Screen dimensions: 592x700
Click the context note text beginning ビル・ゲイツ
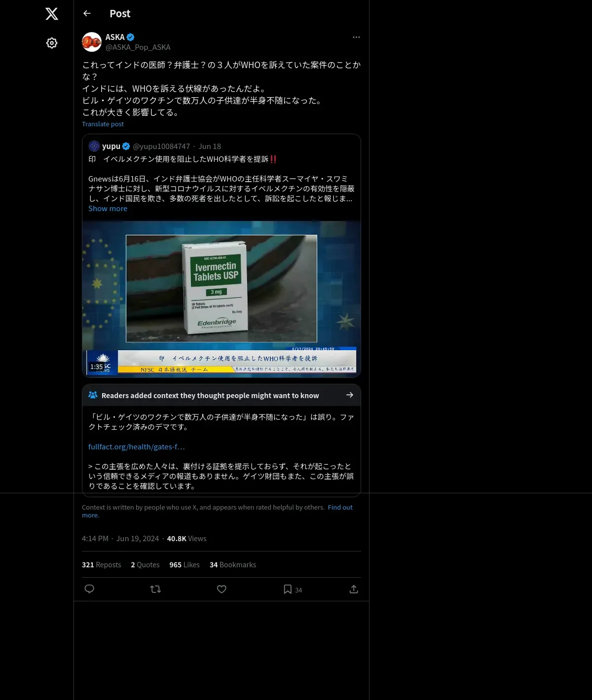click(x=221, y=422)
